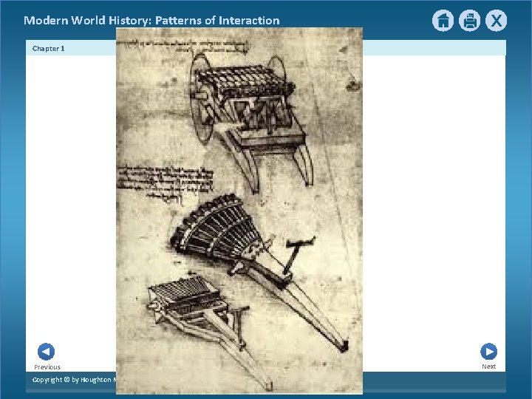Print the current page
Viewport: 532px width, 399px height.
tap(470, 21)
